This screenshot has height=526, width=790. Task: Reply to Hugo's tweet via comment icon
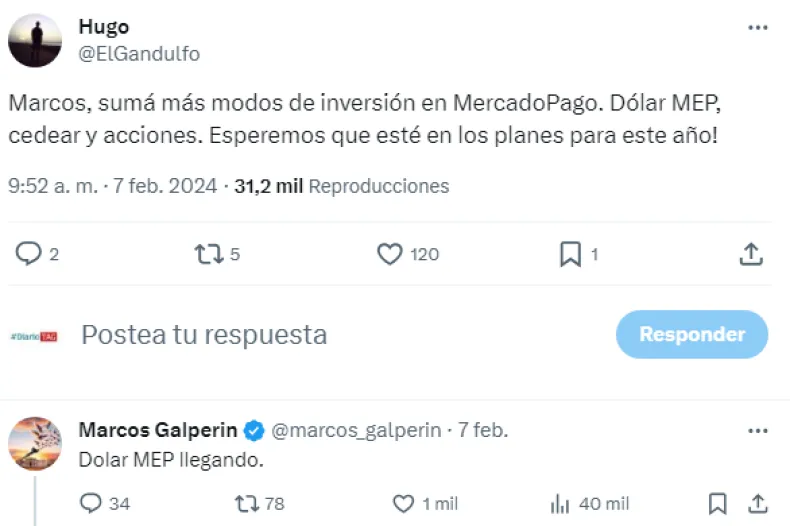tap(28, 254)
